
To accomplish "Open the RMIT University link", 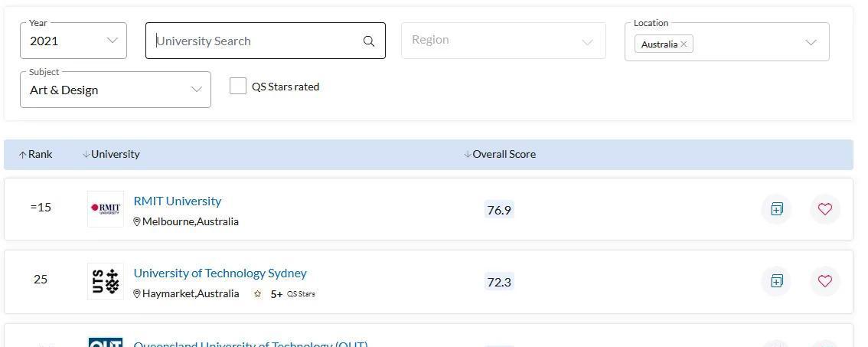I will 177,201.
